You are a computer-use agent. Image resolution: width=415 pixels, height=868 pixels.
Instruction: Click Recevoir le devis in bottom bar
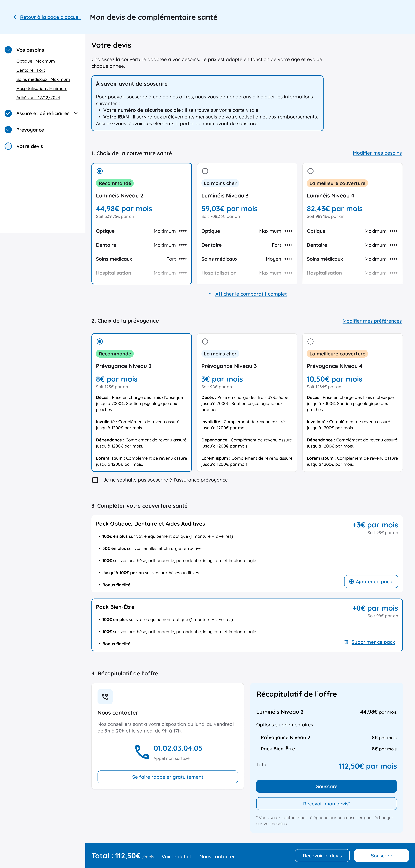(x=322, y=856)
